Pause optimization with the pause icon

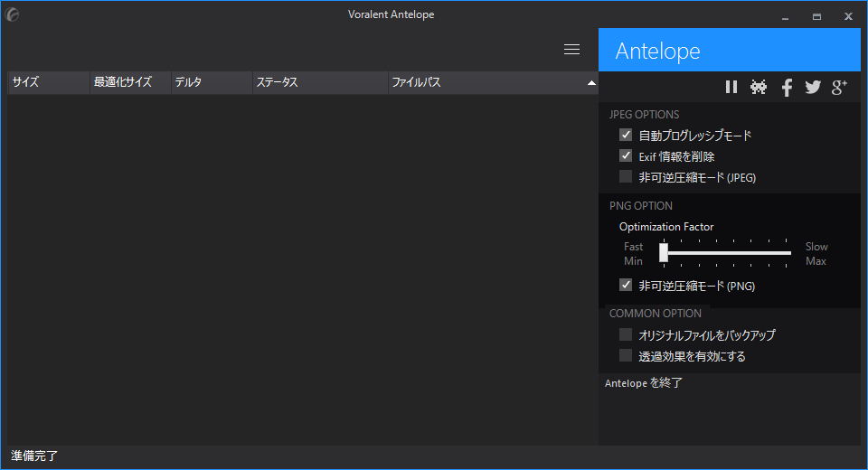[x=731, y=87]
